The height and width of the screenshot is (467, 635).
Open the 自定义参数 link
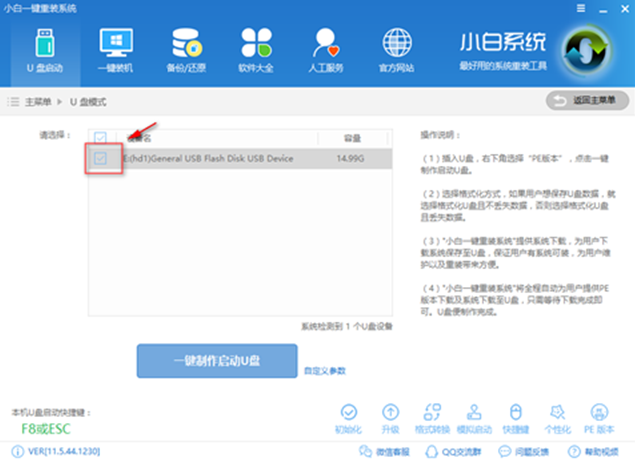click(325, 371)
